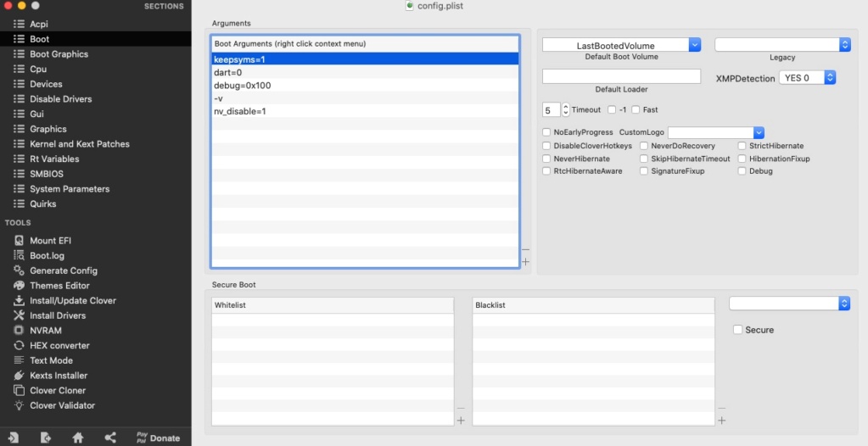868x446 pixels.
Task: Click the minus icon beside Whitelist table
Action: (461, 409)
